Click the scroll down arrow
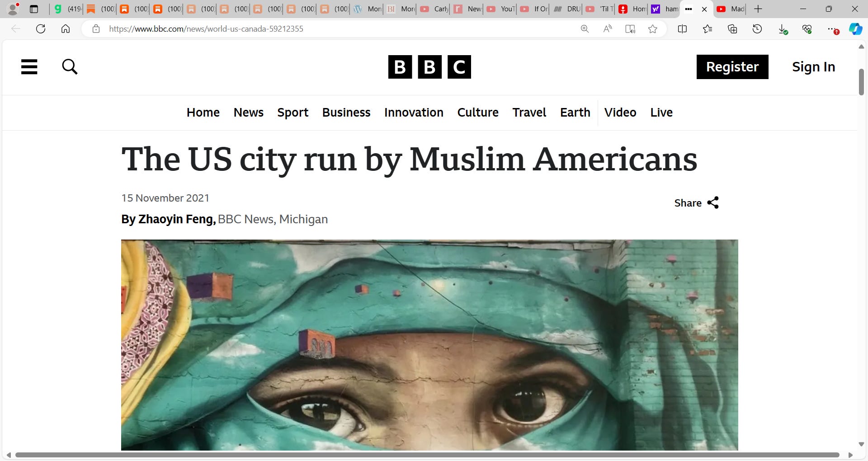The image size is (868, 461). click(861, 444)
